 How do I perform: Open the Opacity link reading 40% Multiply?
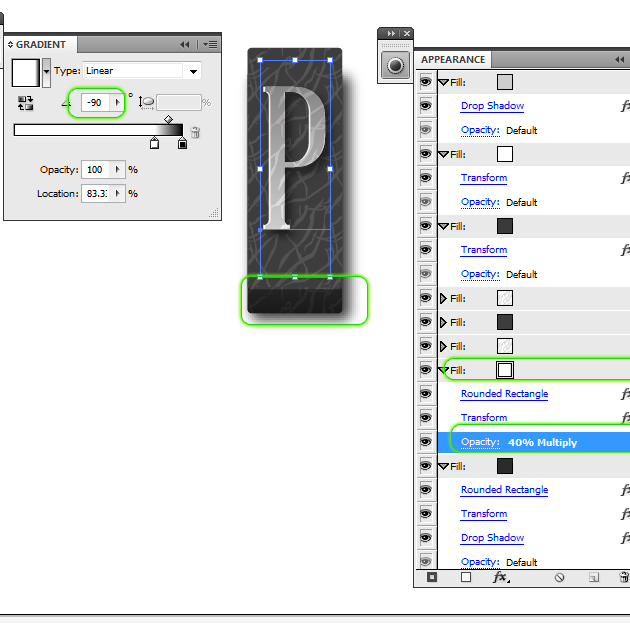tap(480, 442)
